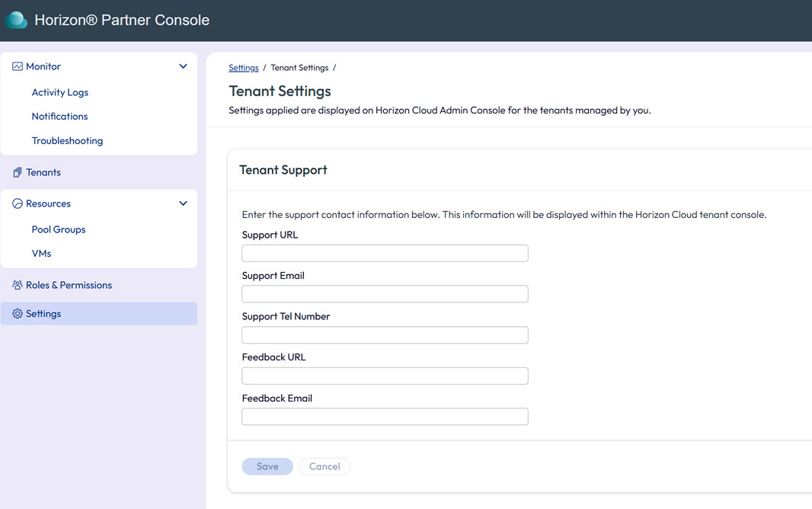Screen dimensions: 812x509
Task: Focus the Feedback Email field
Action: pos(385,417)
